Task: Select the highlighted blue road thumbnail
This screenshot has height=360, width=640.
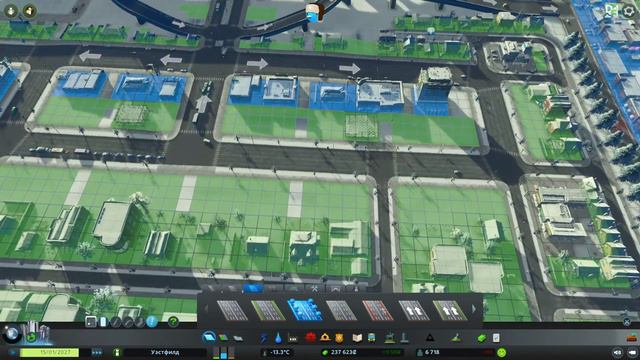Action: tap(304, 309)
